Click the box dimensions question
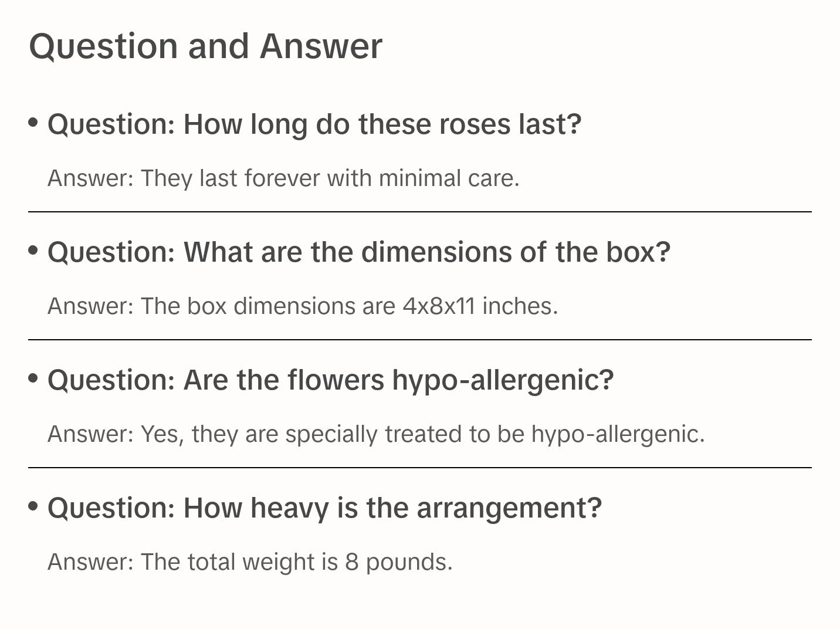The image size is (840, 629). pos(358,252)
